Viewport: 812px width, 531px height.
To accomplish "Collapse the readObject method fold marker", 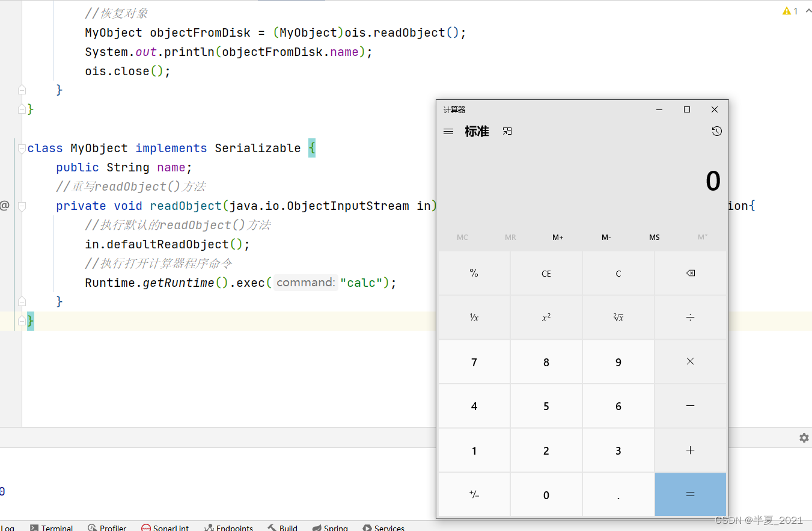I will click(x=22, y=206).
